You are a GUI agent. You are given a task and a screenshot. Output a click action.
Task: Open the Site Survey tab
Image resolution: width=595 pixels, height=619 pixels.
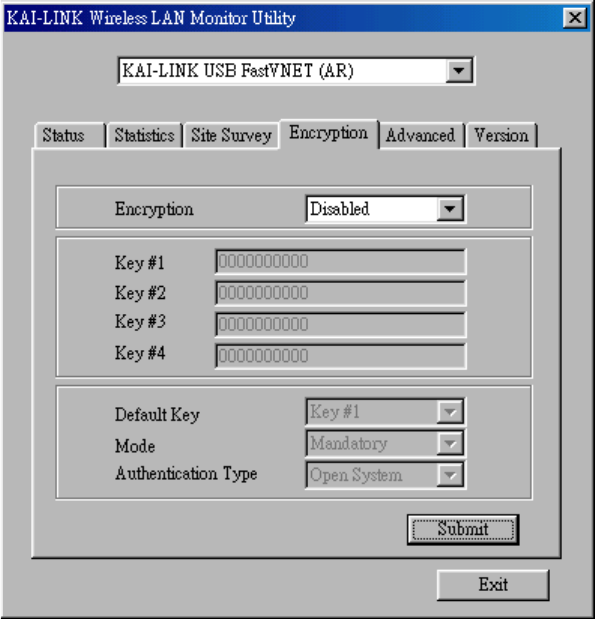(231, 135)
